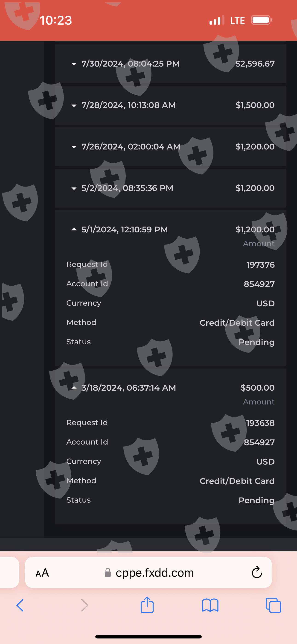Tap the battery indicator in the status bar

262,20
